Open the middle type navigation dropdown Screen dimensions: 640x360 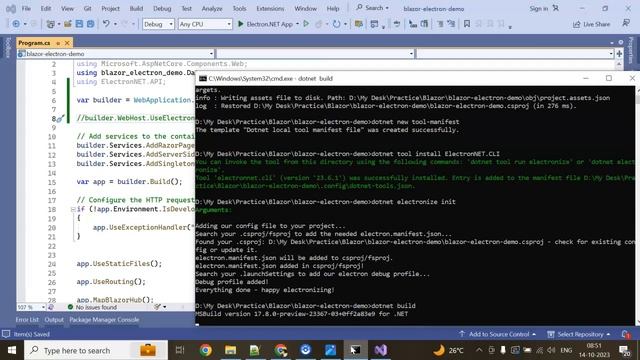(x=315, y=53)
